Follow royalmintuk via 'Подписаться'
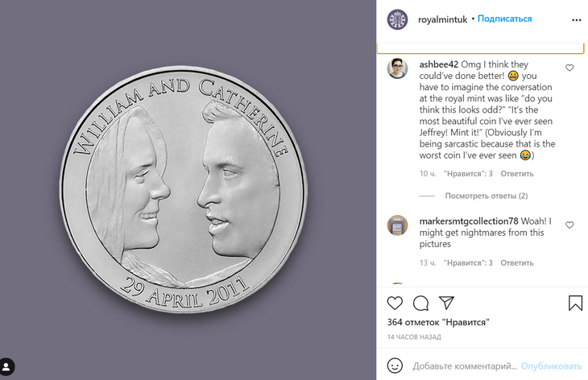Image resolution: width=588 pixels, height=380 pixels. tap(505, 19)
